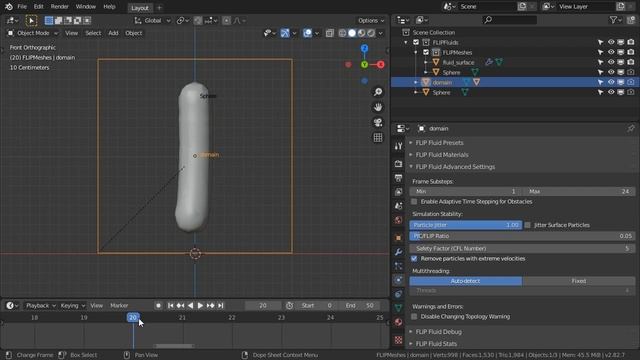Toggle FLIPMeshes collection exclude checkbox
Image resolution: width=640 pixels, height=360 pixels.
tap(426, 52)
